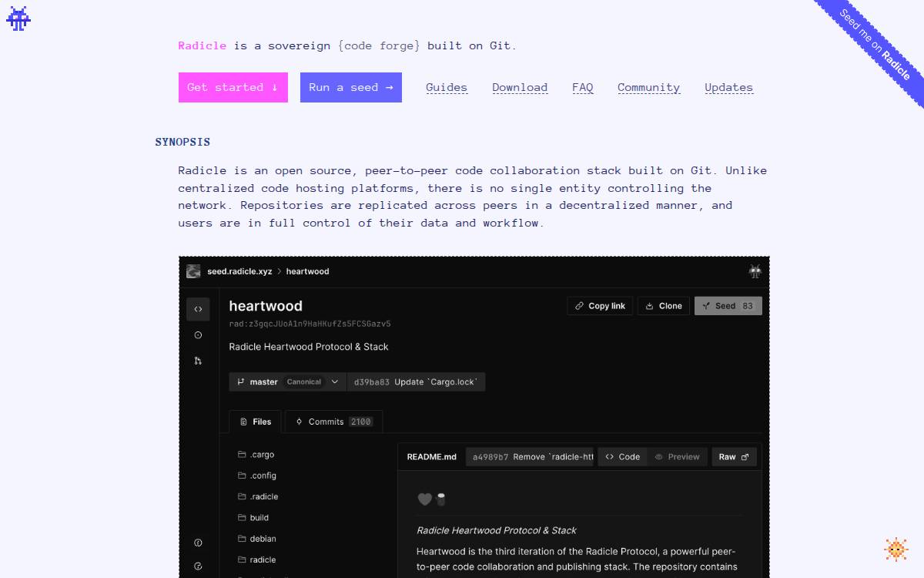Click the SYNOPSIS heading

182,142
